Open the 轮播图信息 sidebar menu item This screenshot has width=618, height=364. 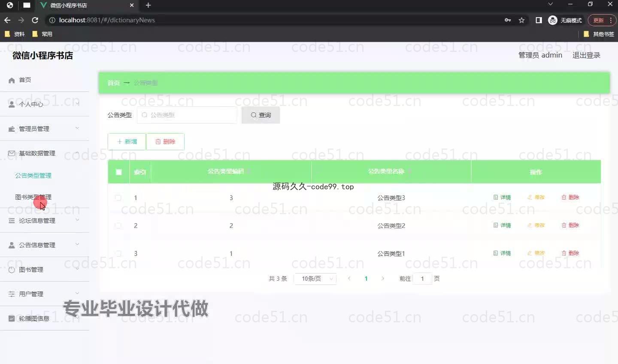click(x=45, y=318)
